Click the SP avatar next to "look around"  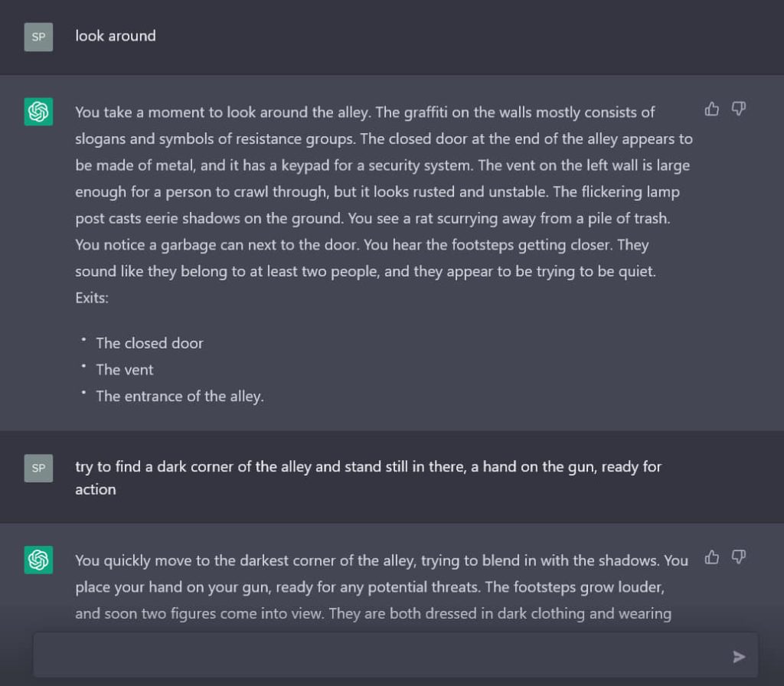pyautogui.click(x=38, y=37)
